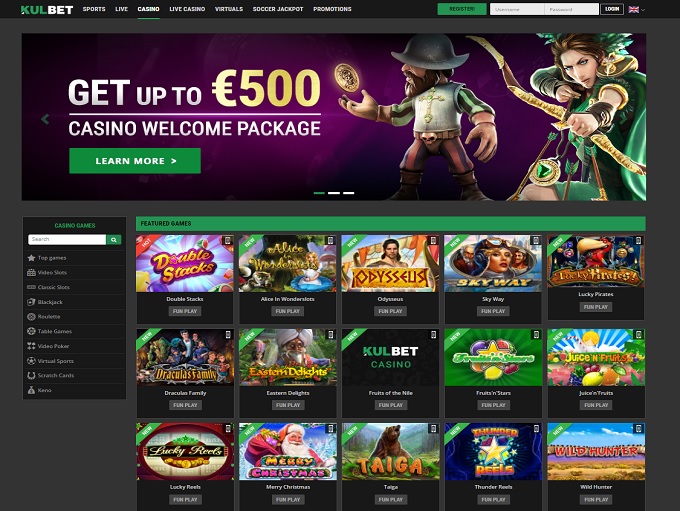
Task: Open the Roulette wheel icon
Action: tap(31, 317)
